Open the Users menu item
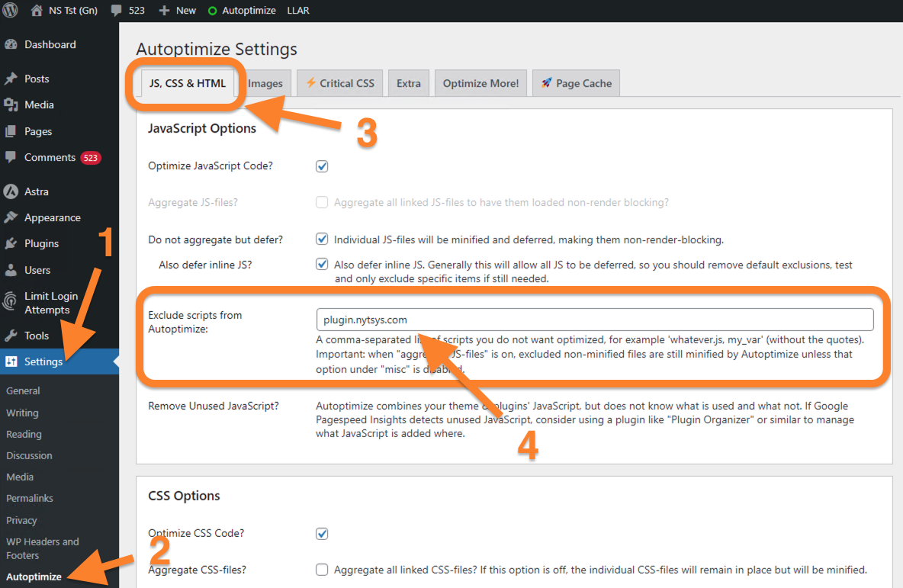 [x=37, y=270]
